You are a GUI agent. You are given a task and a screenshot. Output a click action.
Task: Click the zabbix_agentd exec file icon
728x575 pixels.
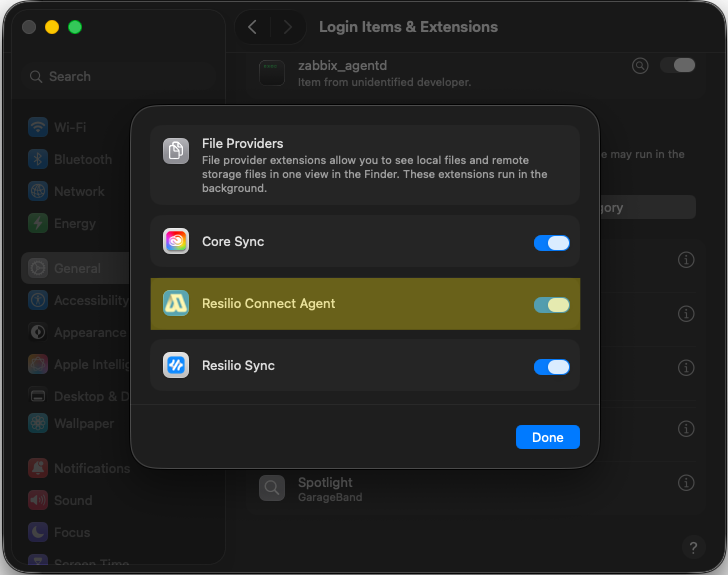pyautogui.click(x=272, y=73)
